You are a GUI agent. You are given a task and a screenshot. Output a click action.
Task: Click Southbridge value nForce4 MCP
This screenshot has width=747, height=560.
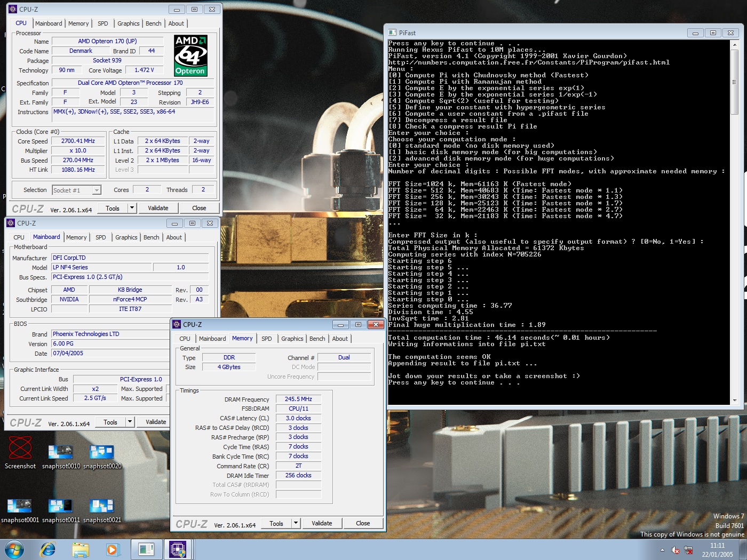click(130, 299)
